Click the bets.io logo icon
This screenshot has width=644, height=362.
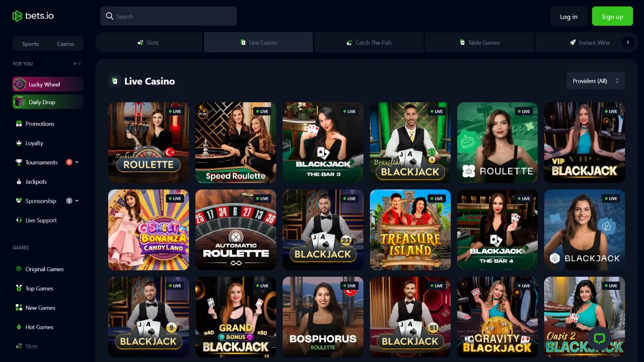pos(17,16)
